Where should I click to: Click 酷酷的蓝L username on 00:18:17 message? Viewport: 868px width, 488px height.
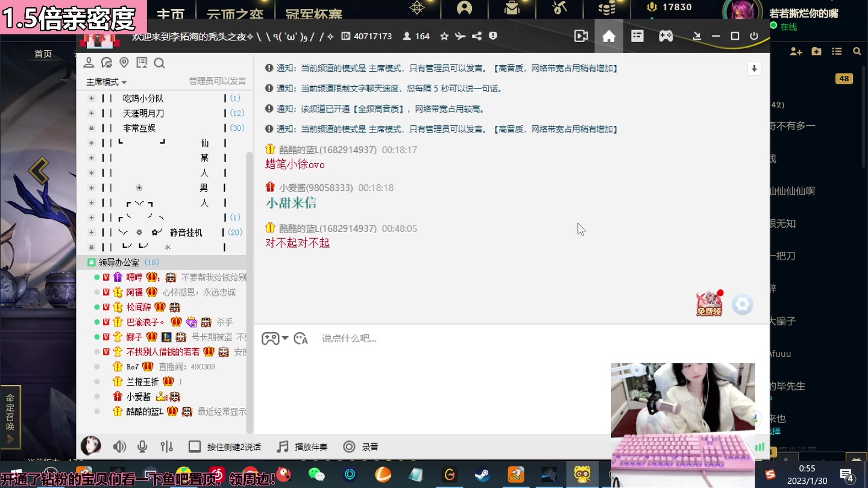click(327, 150)
